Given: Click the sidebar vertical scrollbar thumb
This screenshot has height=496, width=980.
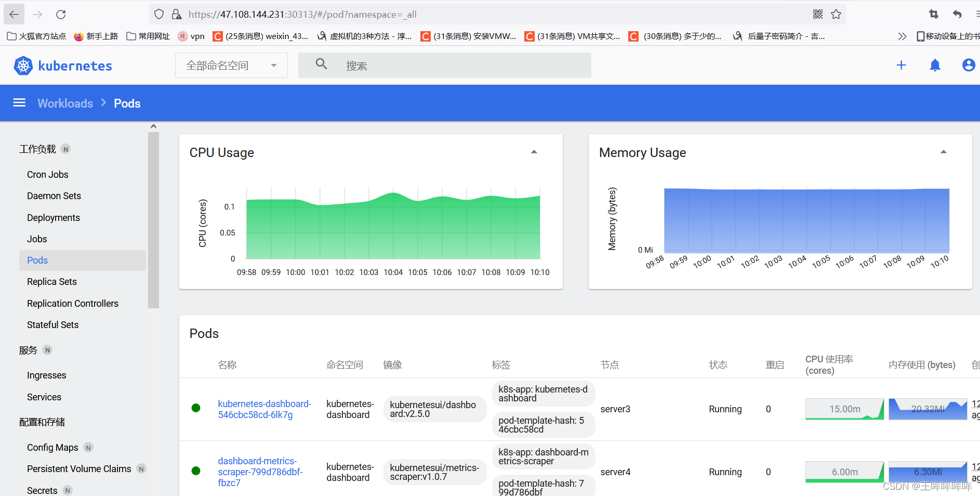Looking at the screenshot, I should point(153,220).
